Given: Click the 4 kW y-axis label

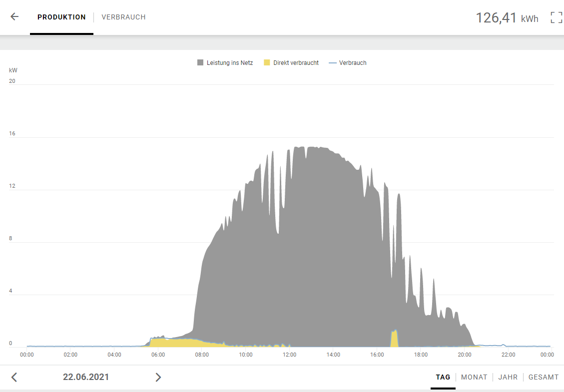Looking at the screenshot, I should (10, 291).
